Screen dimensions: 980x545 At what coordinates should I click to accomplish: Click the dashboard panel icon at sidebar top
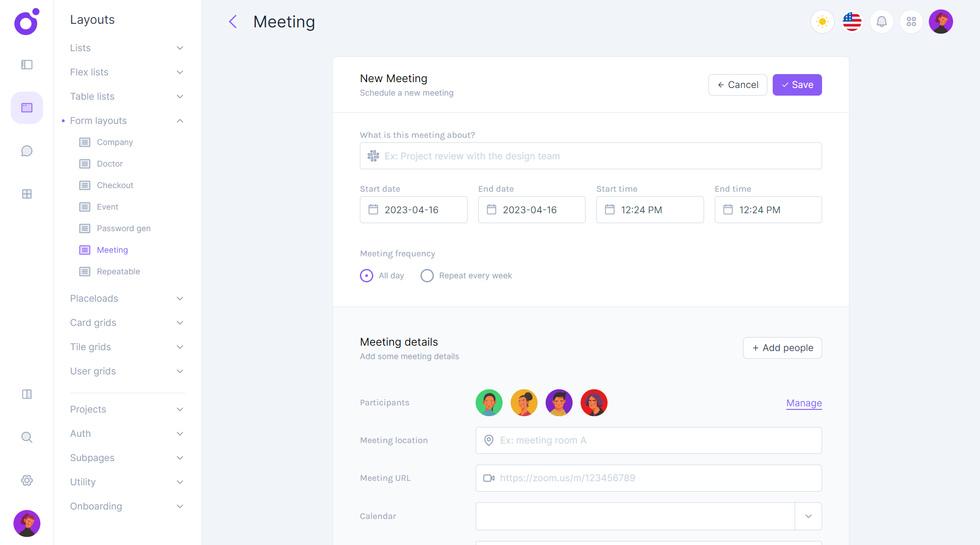pyautogui.click(x=27, y=65)
